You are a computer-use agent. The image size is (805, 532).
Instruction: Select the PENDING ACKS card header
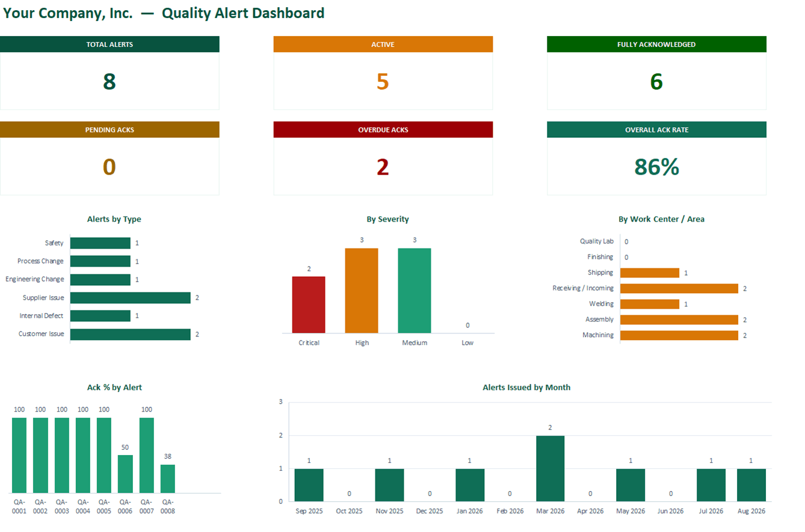[x=109, y=130]
